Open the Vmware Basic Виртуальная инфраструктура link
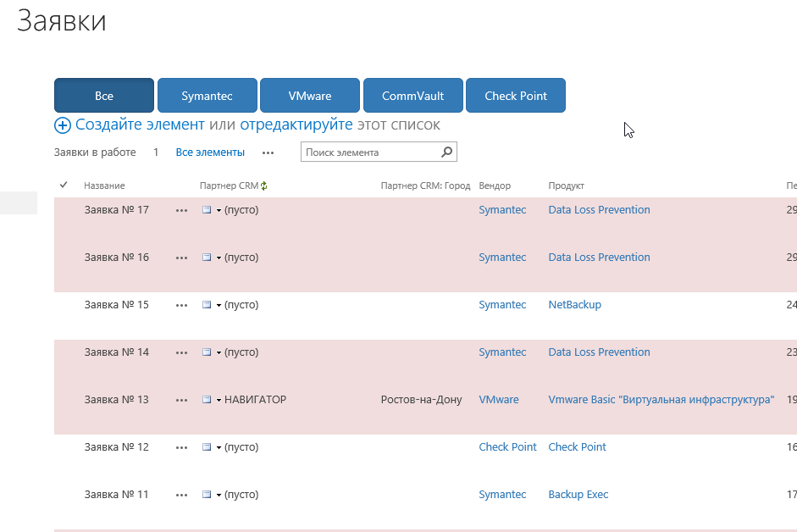 (x=661, y=400)
